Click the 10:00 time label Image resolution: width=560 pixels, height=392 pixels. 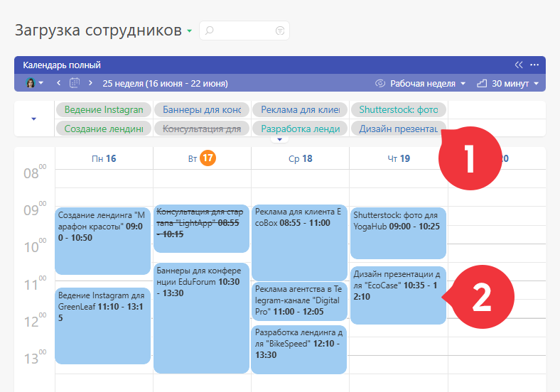click(x=35, y=246)
